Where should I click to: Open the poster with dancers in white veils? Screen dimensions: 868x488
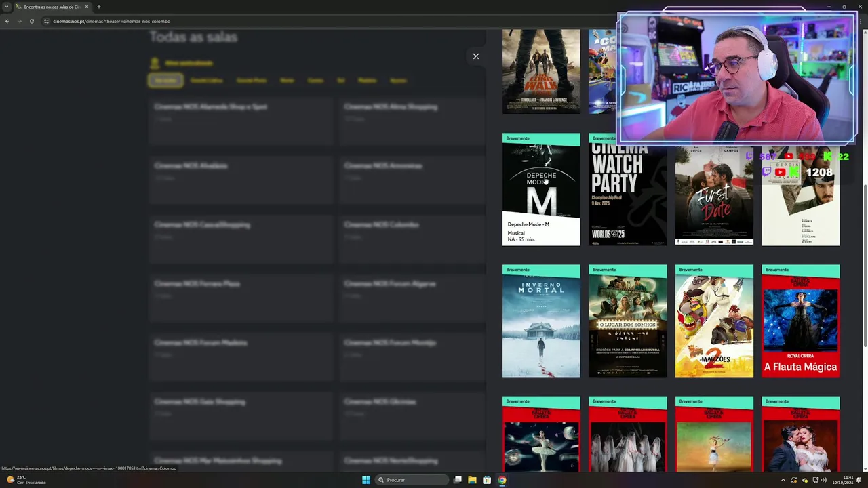(x=628, y=434)
